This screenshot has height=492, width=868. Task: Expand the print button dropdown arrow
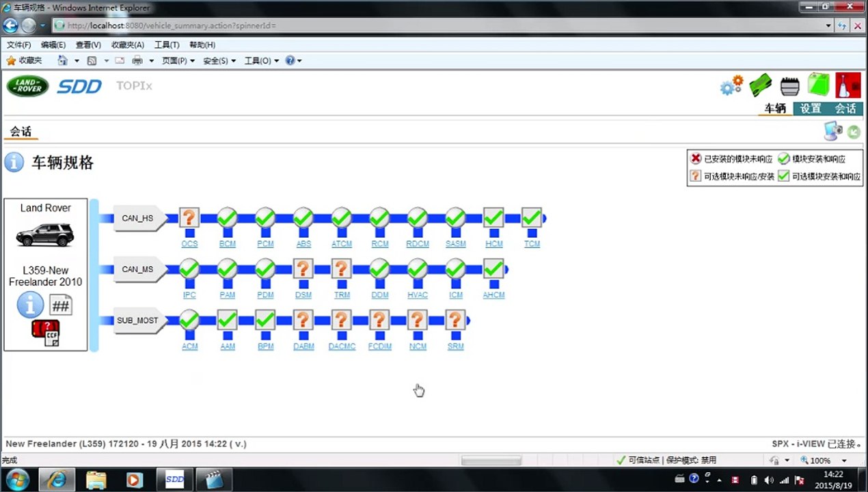pyautogui.click(x=151, y=61)
